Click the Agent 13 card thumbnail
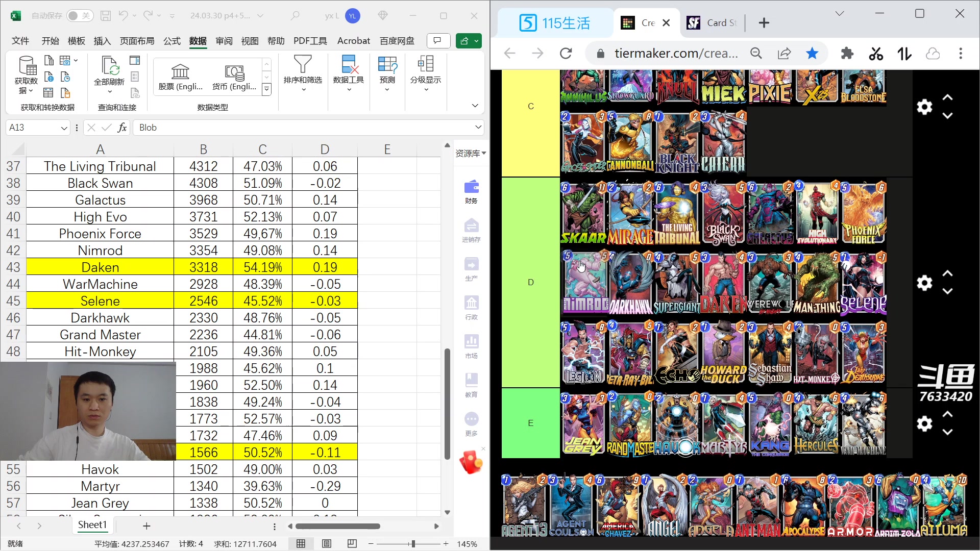980x551 pixels. pyautogui.click(x=524, y=506)
